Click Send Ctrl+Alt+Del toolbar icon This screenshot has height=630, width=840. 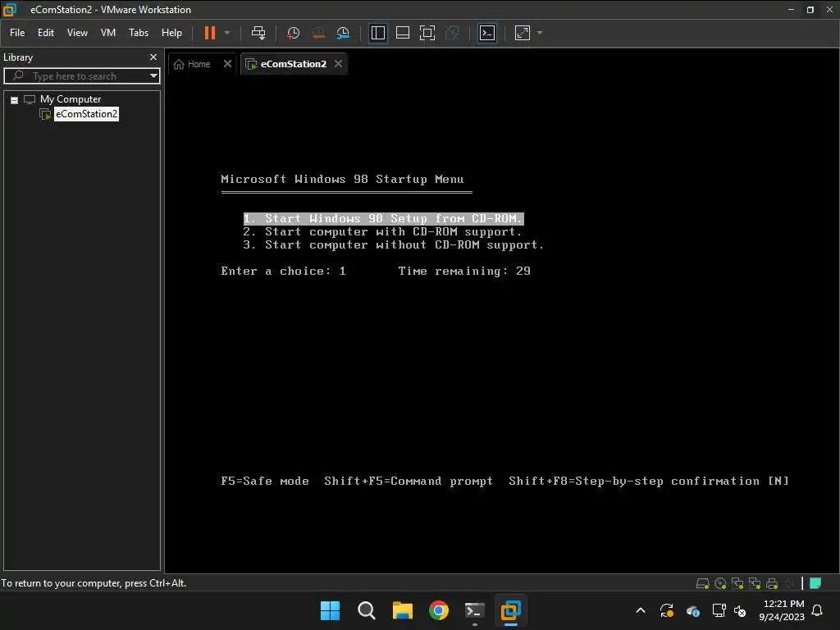pos(258,33)
